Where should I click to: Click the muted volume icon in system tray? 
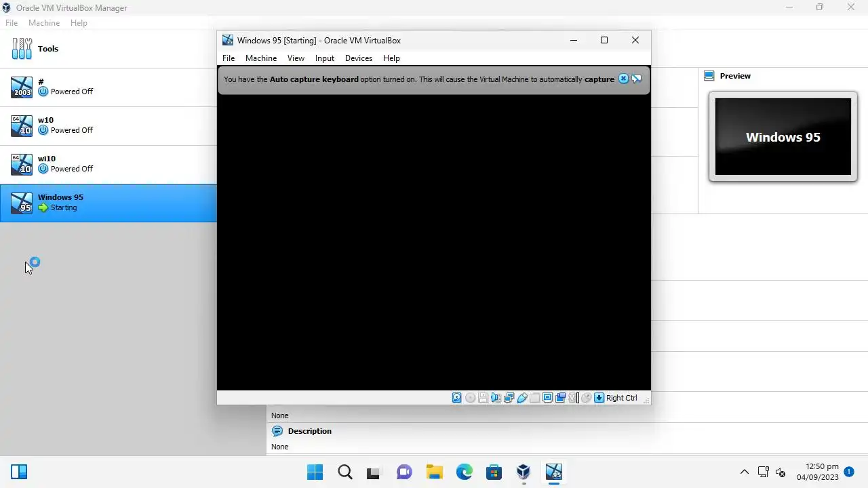click(781, 472)
